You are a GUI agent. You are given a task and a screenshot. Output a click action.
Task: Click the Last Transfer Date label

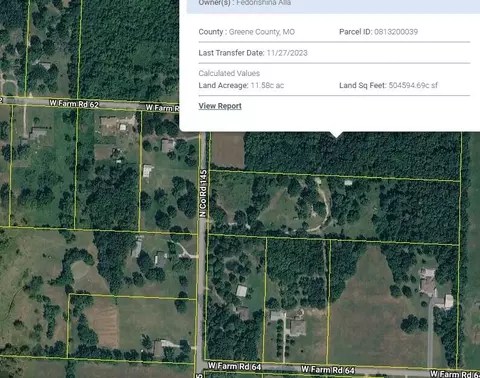(x=231, y=53)
